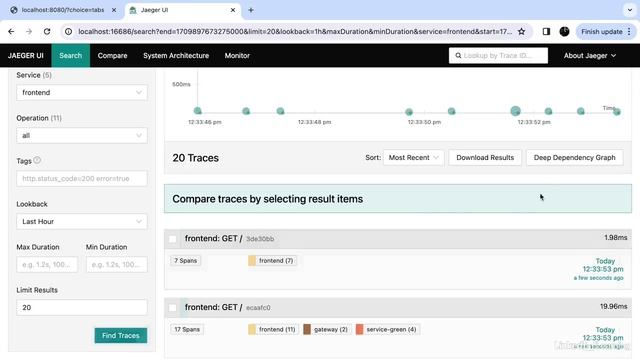Screen dimensions: 640x360
Task: Click the 7 Spans badge
Action: (x=186, y=260)
